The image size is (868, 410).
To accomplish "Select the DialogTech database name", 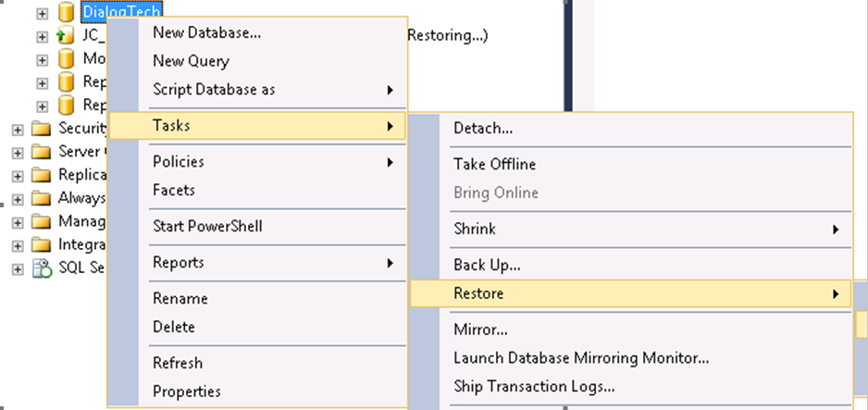I will [120, 12].
